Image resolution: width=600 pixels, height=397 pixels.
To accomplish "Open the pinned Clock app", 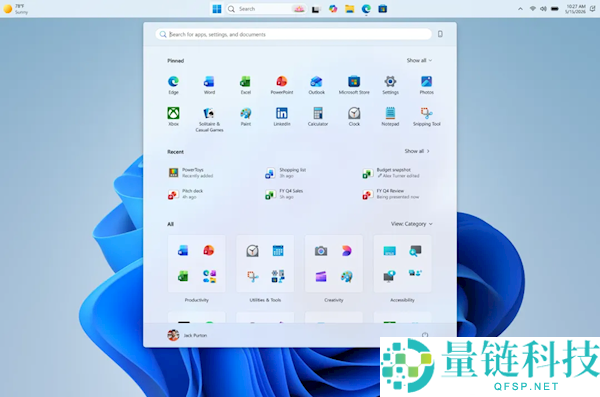I will (354, 116).
